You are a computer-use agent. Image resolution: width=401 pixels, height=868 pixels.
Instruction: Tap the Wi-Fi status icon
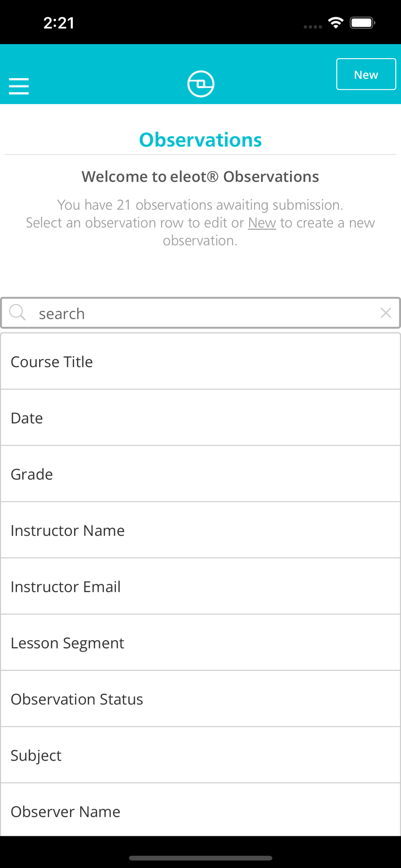pyautogui.click(x=335, y=23)
